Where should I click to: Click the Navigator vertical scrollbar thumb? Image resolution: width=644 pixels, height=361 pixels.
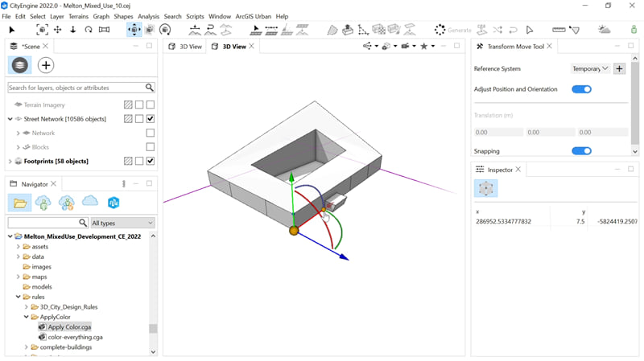(x=153, y=329)
